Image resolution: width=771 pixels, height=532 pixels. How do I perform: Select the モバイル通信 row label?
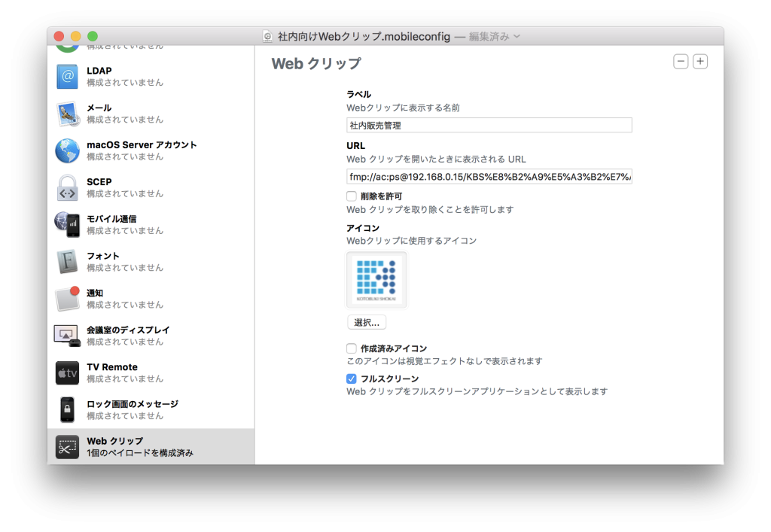point(111,219)
